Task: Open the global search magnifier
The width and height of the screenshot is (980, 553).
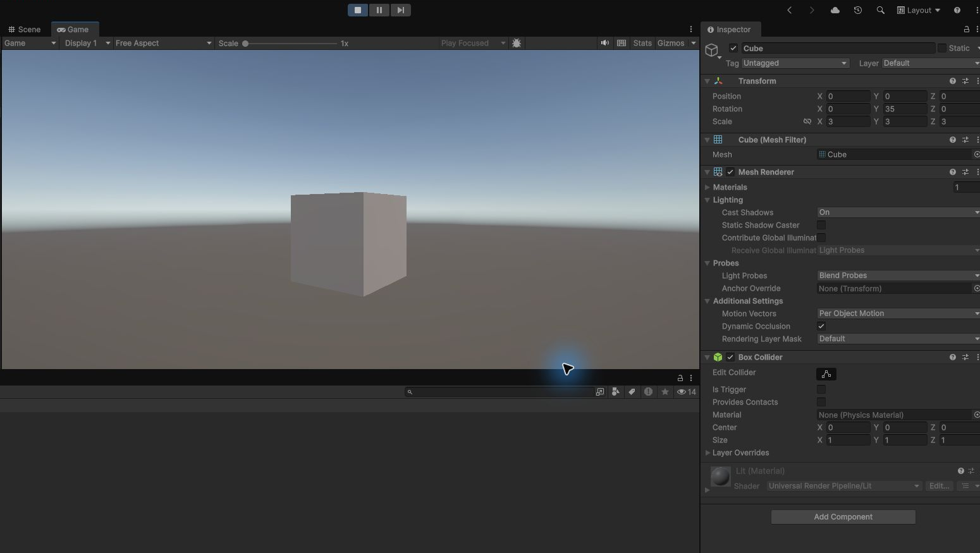Action: coord(881,10)
